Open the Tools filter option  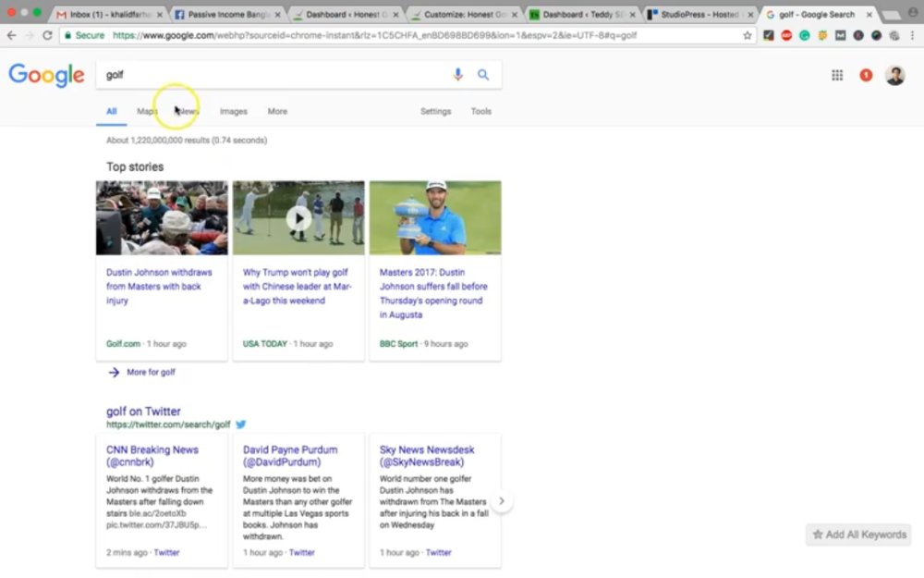(480, 111)
